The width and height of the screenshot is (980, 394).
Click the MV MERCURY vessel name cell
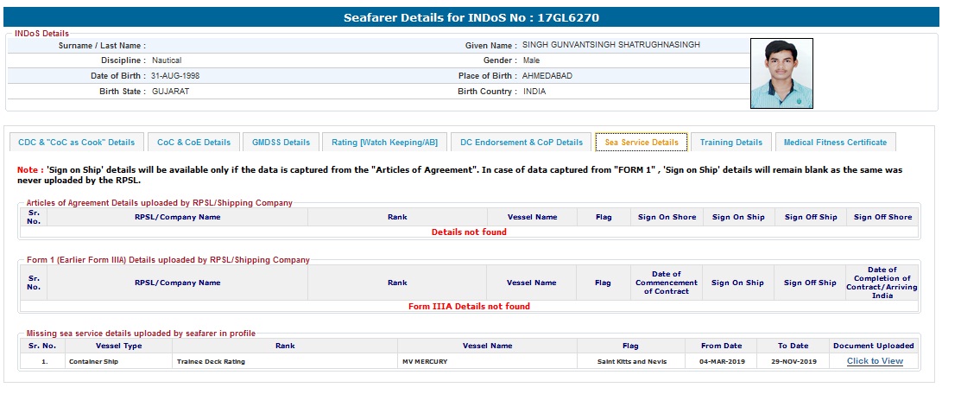425,361
